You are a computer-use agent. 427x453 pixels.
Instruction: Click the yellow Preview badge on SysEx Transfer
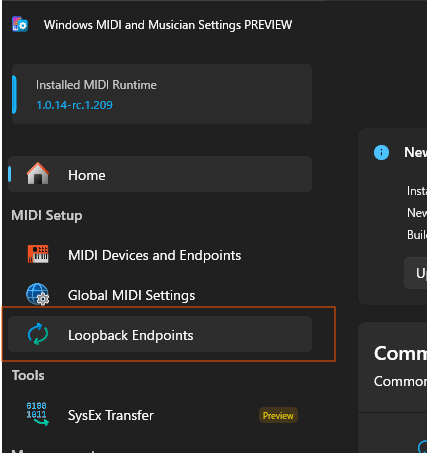click(278, 415)
